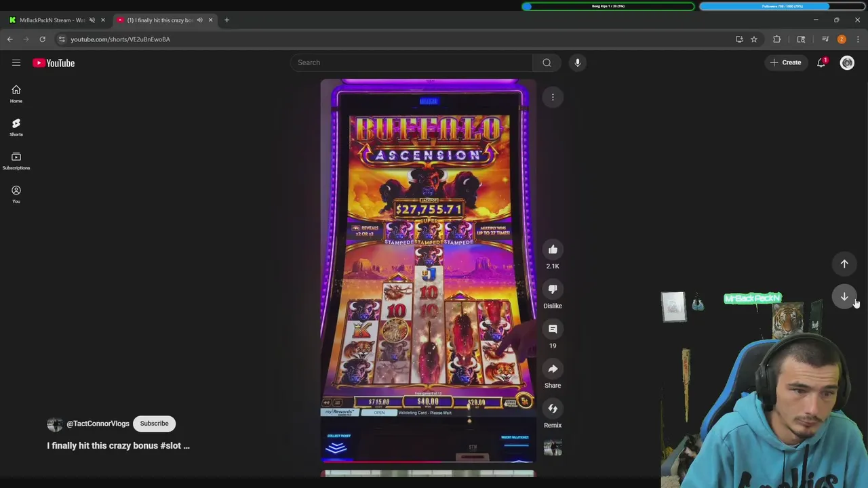Viewport: 868px width, 488px height.
Task: Go to Home in the sidebar
Action: click(16, 94)
